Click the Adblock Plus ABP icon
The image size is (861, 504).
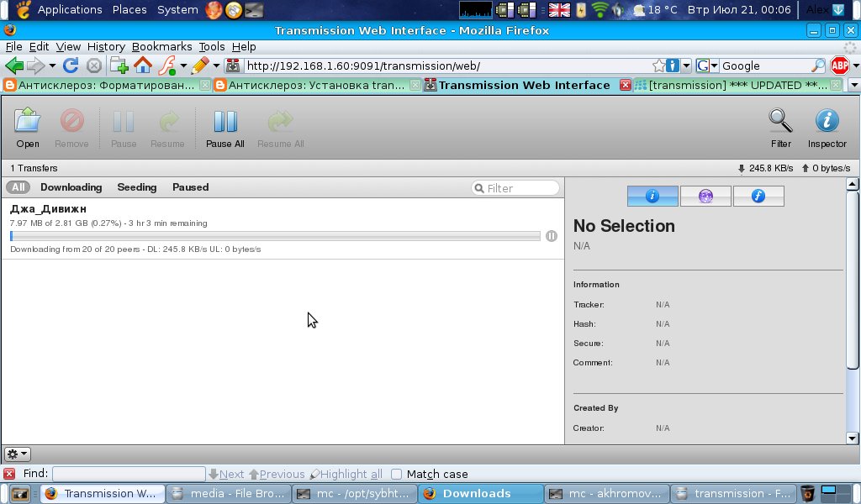pyautogui.click(x=840, y=66)
